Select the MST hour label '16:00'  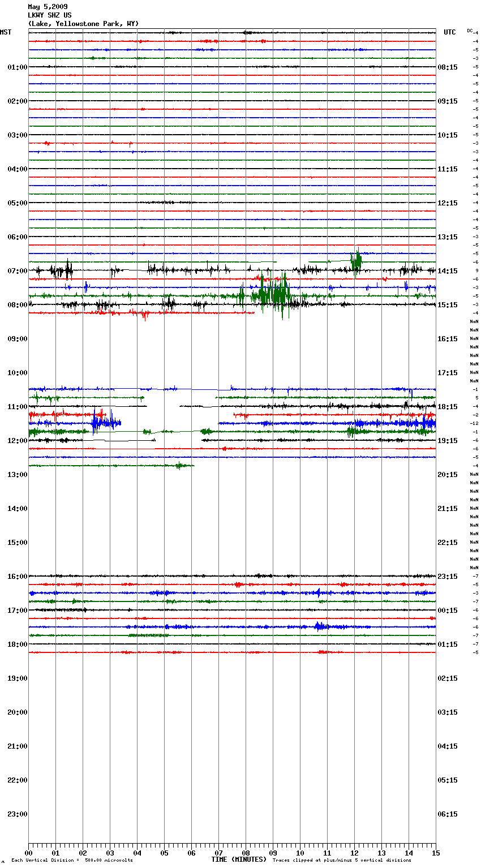18,577
